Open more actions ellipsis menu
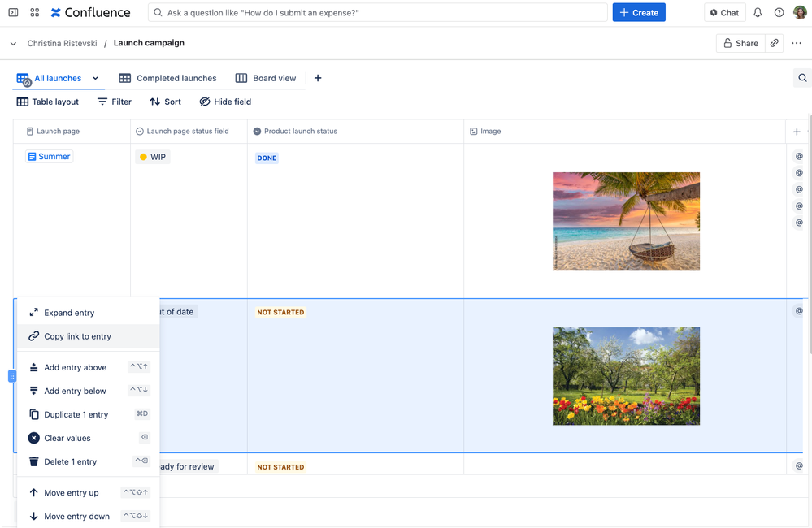This screenshot has width=812, height=528. 797,43
